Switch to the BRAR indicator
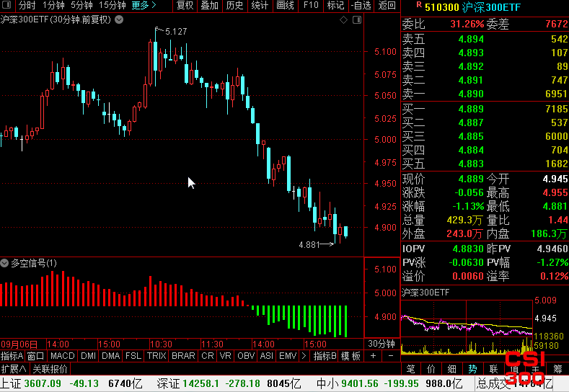The image size is (569, 392). (x=183, y=356)
